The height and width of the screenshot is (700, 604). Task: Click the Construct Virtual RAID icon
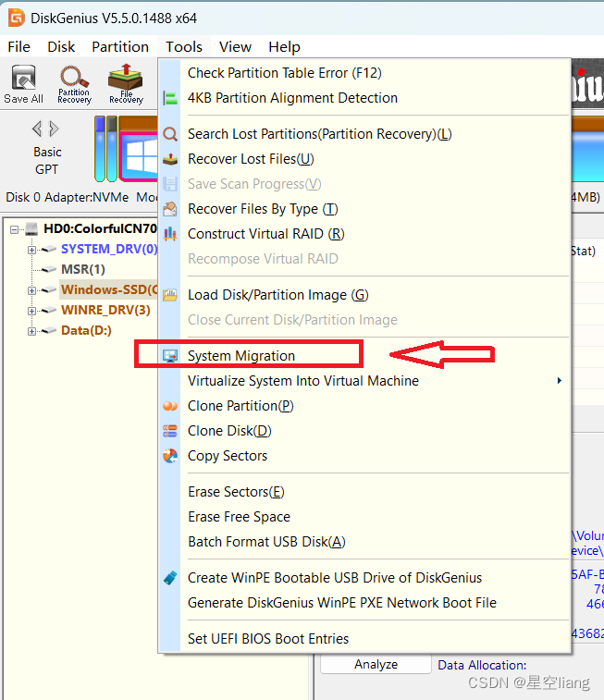(170, 234)
